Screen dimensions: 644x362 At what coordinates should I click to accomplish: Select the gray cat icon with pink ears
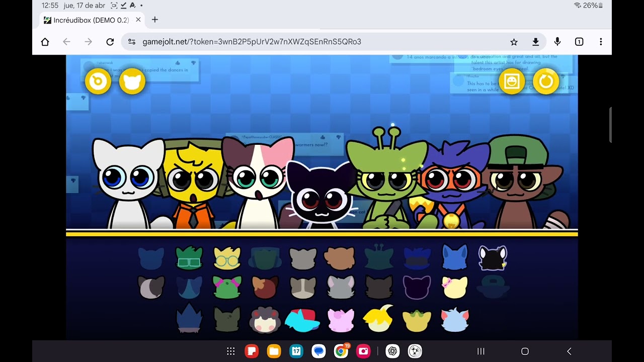pyautogui.click(x=341, y=288)
